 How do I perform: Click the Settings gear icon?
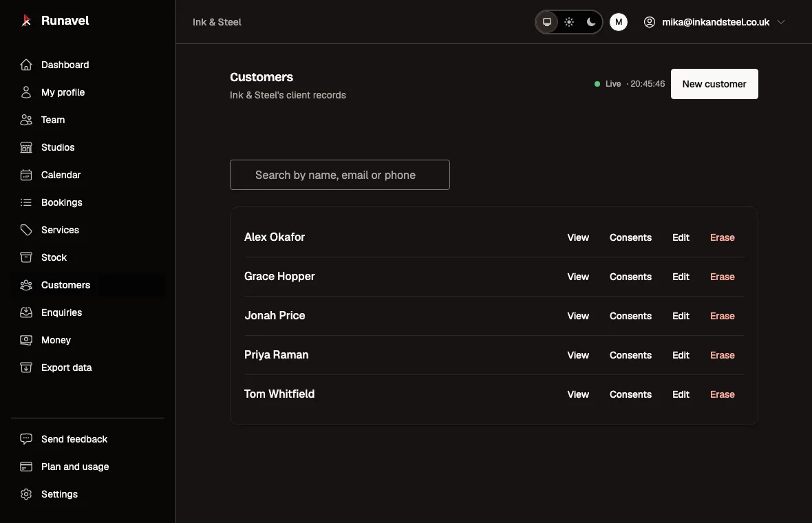[26, 494]
